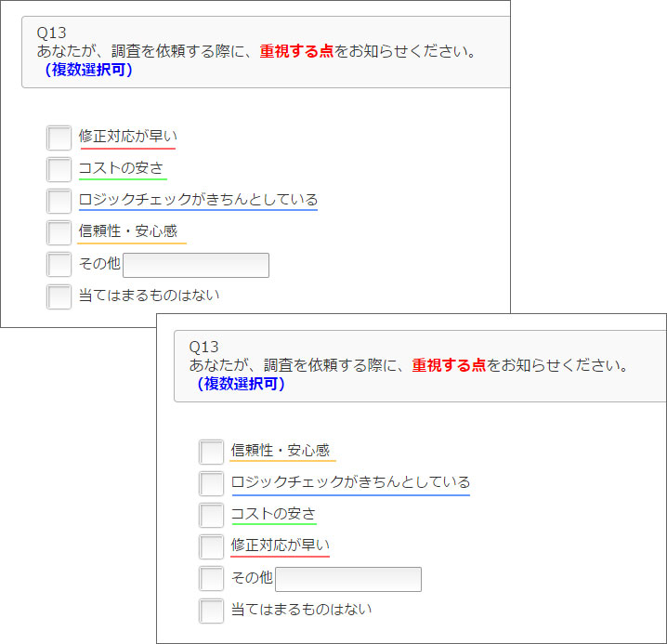Check 当てはまるものはない box in the upper form
Viewport: 667px width, 644px height.
(x=59, y=296)
